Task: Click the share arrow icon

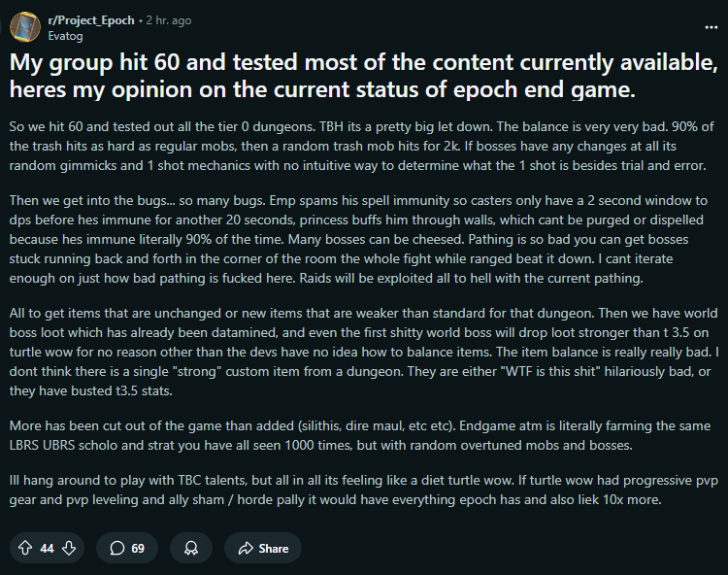Action: 246,548
